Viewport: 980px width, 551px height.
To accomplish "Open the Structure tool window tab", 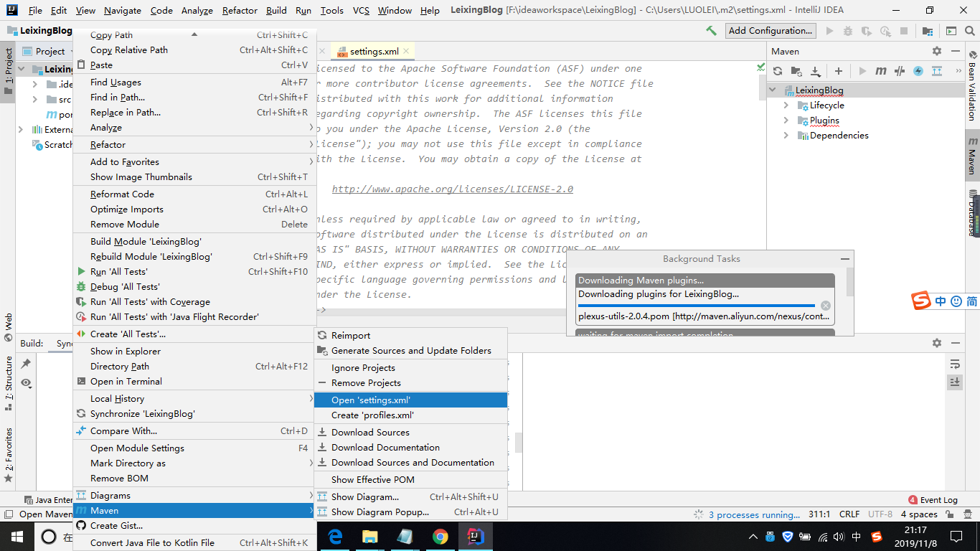I will tap(9, 382).
